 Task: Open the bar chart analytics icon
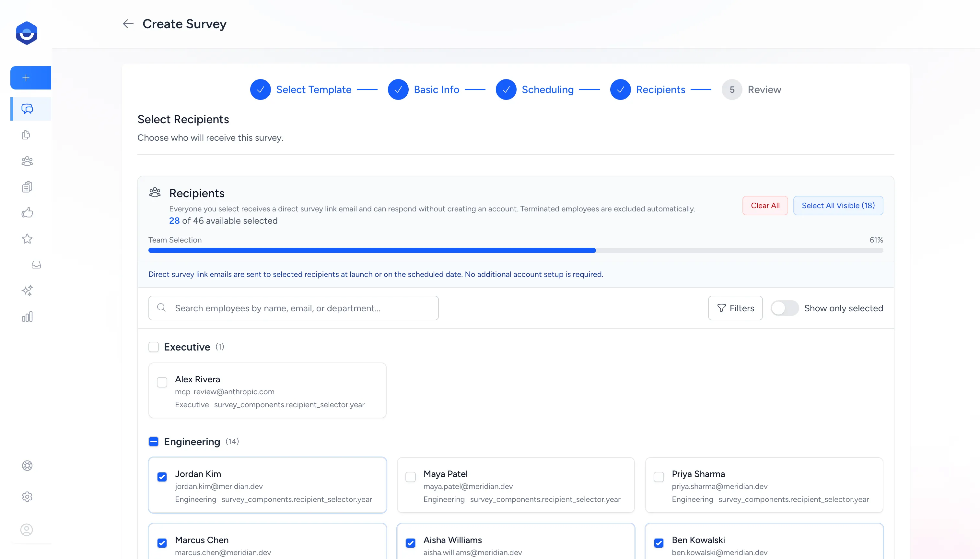(27, 317)
